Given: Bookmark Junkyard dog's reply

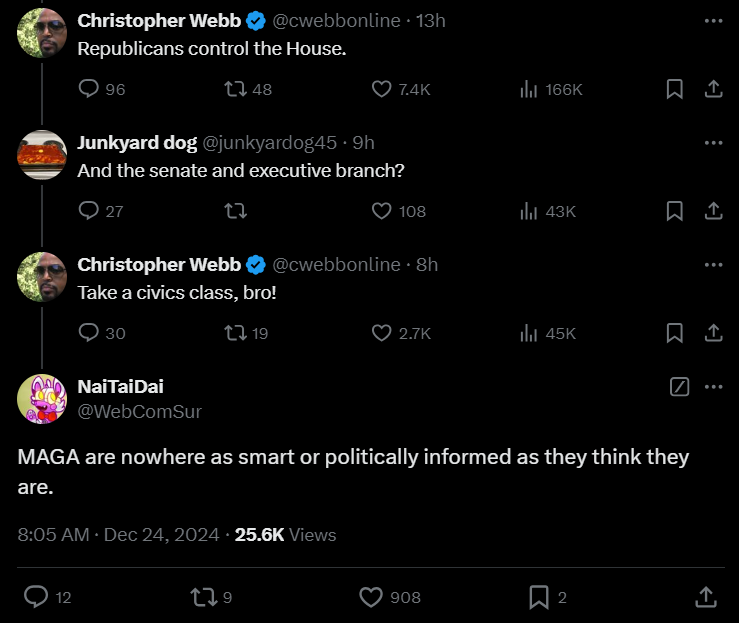Looking at the screenshot, I should click(x=674, y=211).
